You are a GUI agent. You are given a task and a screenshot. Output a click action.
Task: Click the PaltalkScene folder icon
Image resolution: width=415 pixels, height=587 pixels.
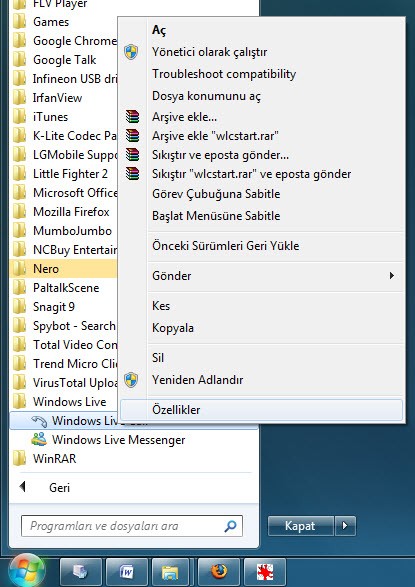coord(19,288)
